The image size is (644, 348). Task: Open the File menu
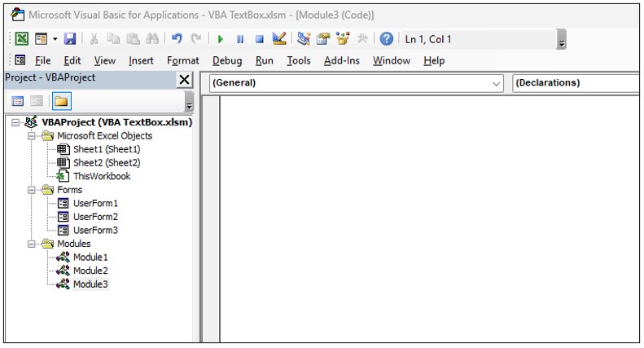pos(42,61)
